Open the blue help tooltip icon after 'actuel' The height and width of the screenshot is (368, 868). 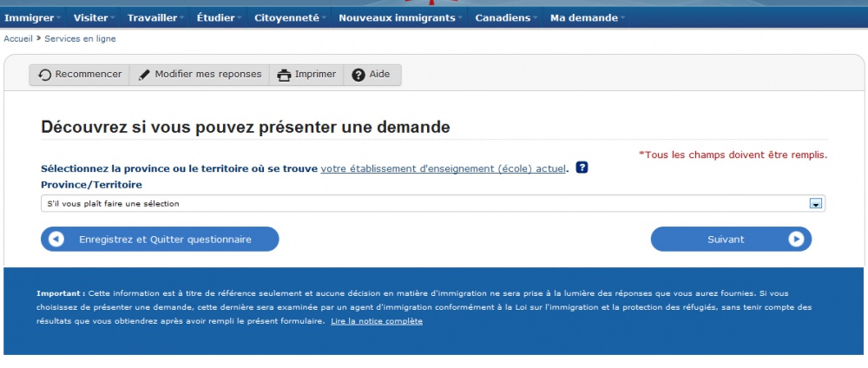click(582, 168)
